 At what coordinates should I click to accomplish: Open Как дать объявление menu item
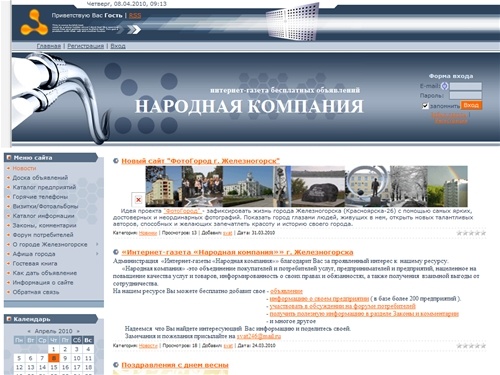coord(45,273)
